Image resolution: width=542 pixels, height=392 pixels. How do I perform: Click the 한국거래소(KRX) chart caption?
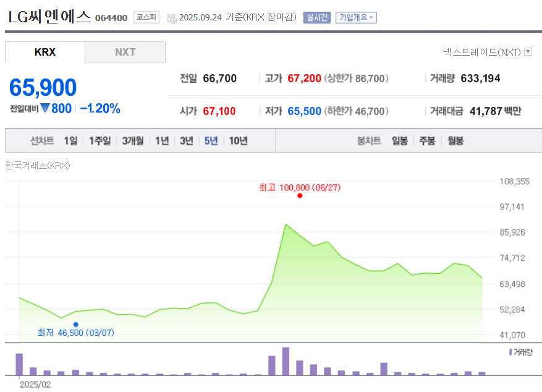(38, 165)
